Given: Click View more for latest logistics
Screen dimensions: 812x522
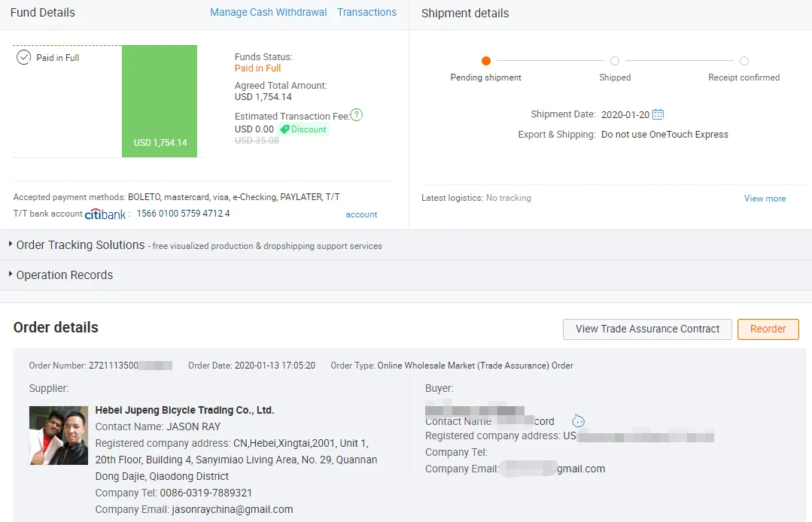Looking at the screenshot, I should [765, 199].
